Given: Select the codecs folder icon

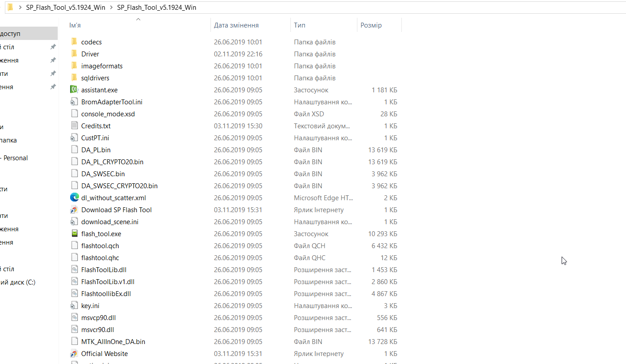Looking at the screenshot, I should tap(74, 42).
